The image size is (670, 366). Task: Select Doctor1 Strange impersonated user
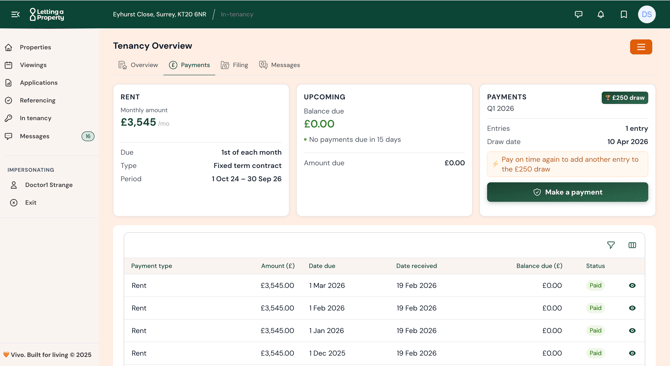coord(48,185)
